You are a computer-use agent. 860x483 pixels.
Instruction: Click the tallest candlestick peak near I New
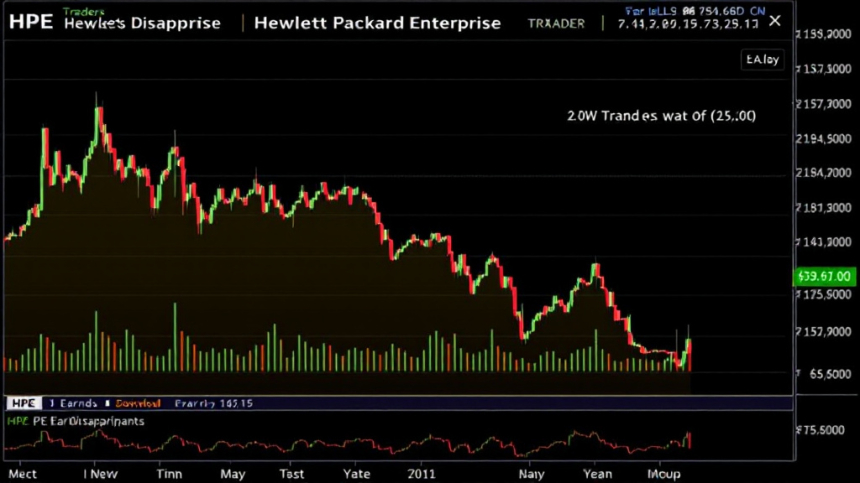tap(99, 118)
